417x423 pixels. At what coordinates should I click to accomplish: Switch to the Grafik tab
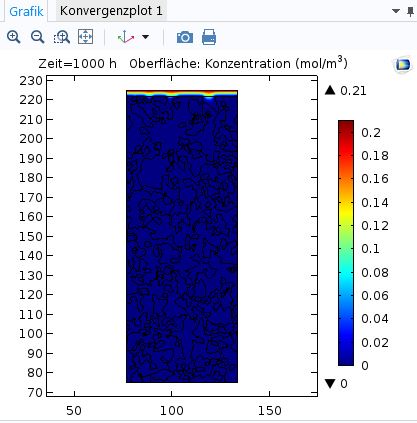26,11
